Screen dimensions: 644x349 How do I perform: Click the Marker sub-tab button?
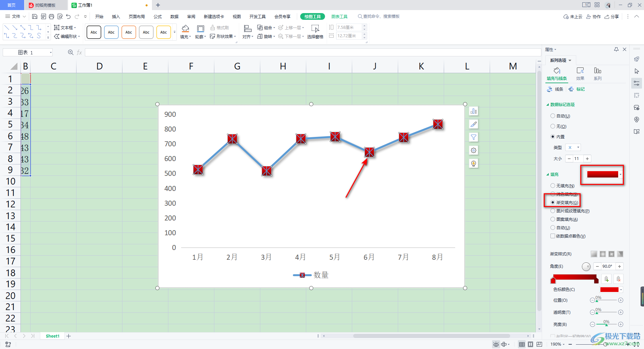[577, 89]
